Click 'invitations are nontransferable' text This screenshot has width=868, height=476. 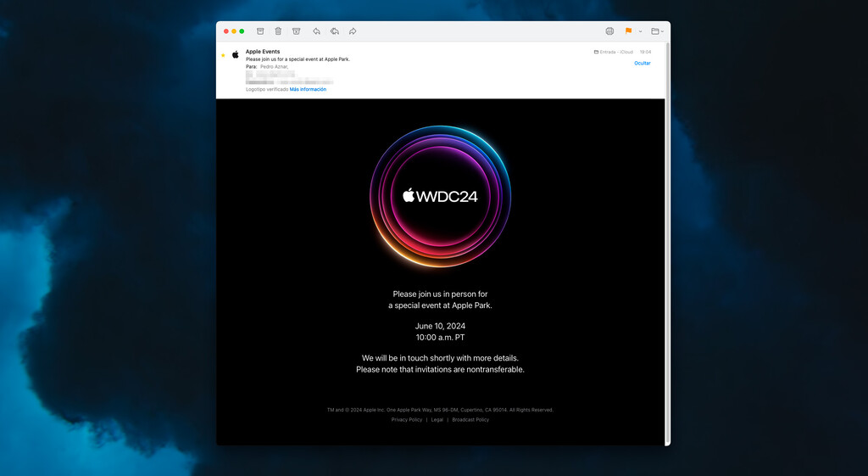tap(470, 369)
